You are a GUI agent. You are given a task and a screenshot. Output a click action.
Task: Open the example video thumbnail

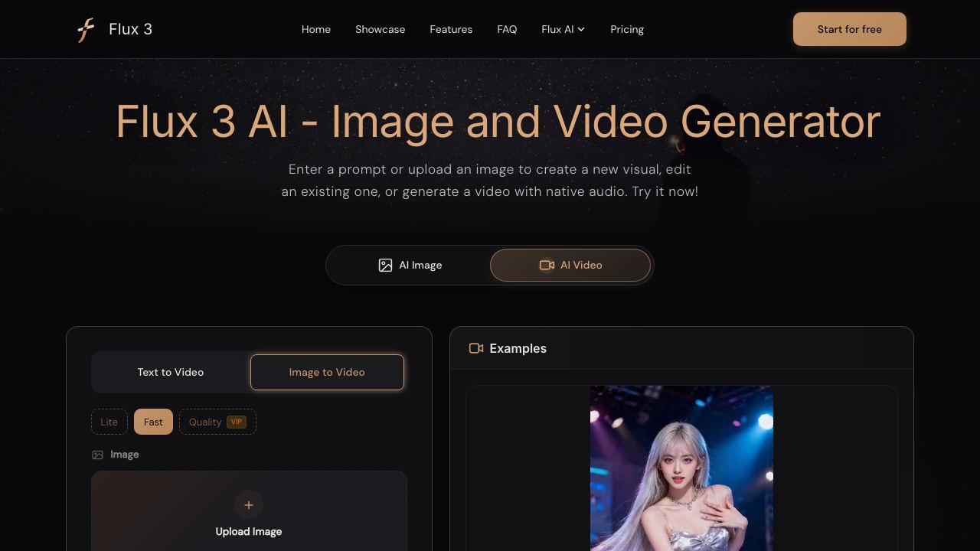[x=681, y=468]
